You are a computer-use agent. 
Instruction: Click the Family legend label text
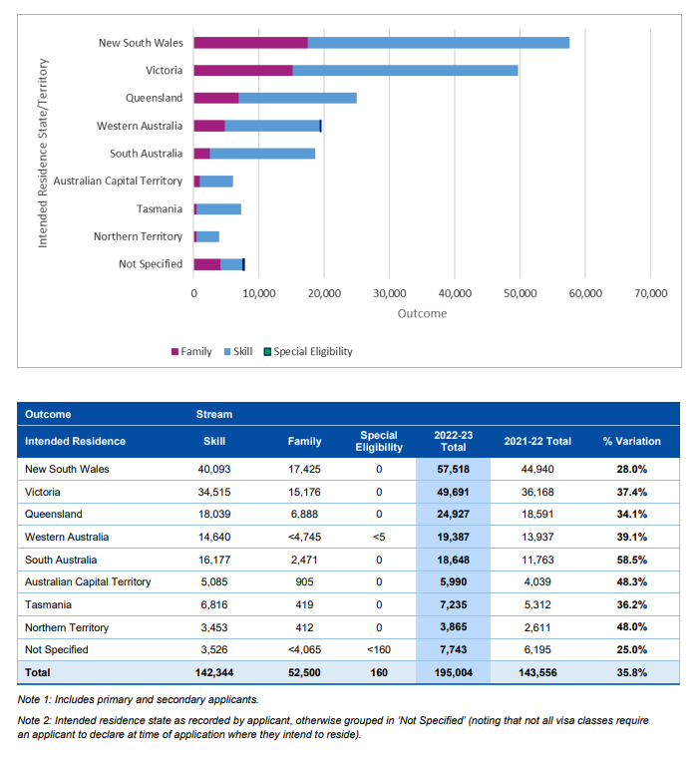point(196,352)
